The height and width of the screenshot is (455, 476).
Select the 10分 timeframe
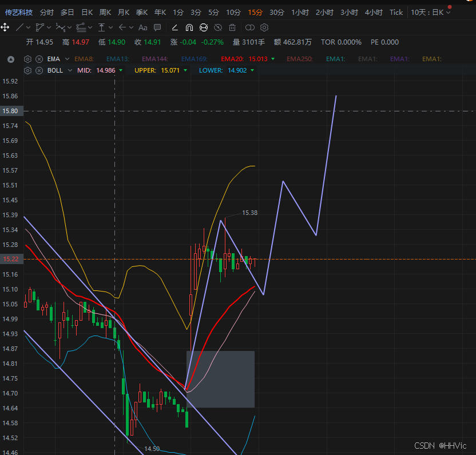click(x=233, y=13)
